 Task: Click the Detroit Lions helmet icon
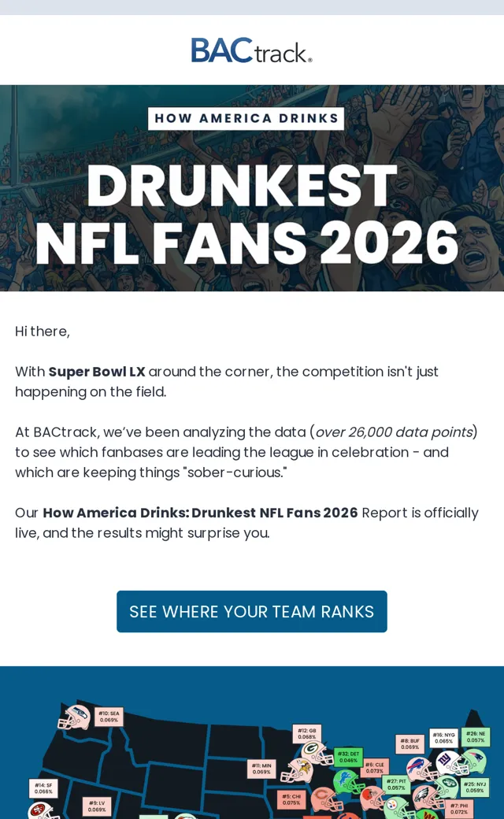pyautogui.click(x=349, y=781)
